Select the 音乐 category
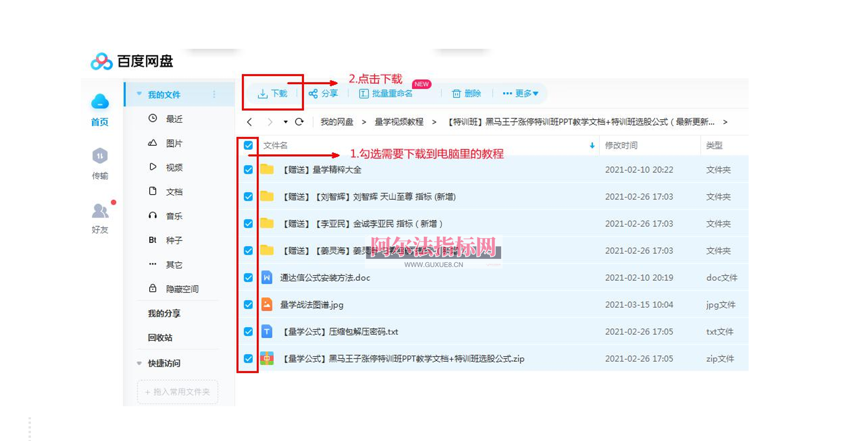Viewport: 868px width, 441px height. [174, 216]
